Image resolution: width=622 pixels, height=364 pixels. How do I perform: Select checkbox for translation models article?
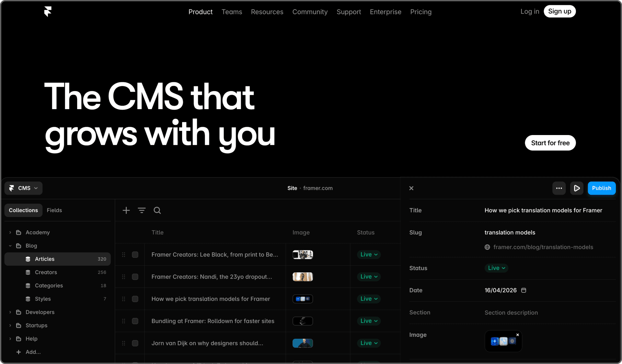click(135, 299)
